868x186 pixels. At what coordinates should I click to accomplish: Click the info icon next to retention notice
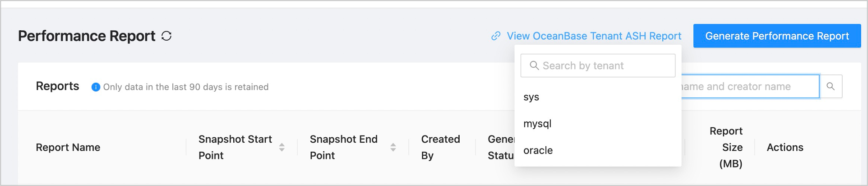96,87
